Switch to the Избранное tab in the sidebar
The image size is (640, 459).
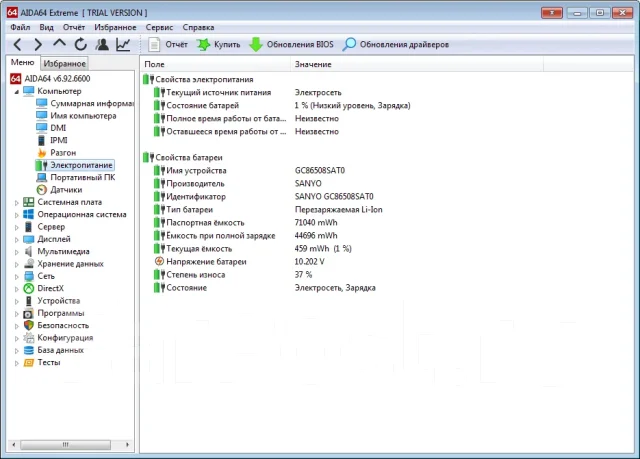point(64,64)
